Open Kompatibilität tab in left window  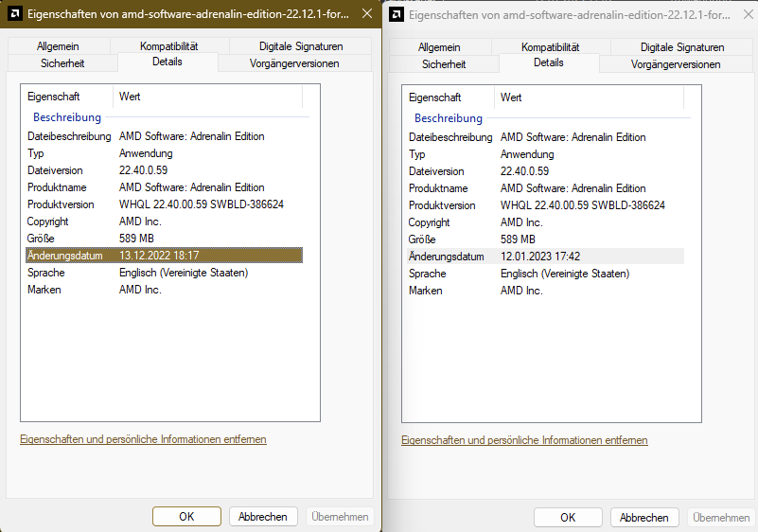point(169,46)
